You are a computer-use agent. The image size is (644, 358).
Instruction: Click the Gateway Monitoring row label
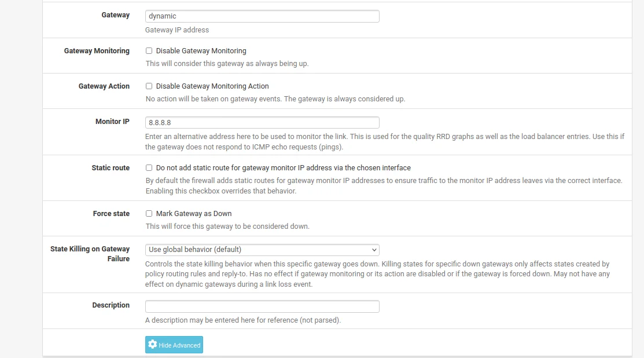[x=97, y=51]
